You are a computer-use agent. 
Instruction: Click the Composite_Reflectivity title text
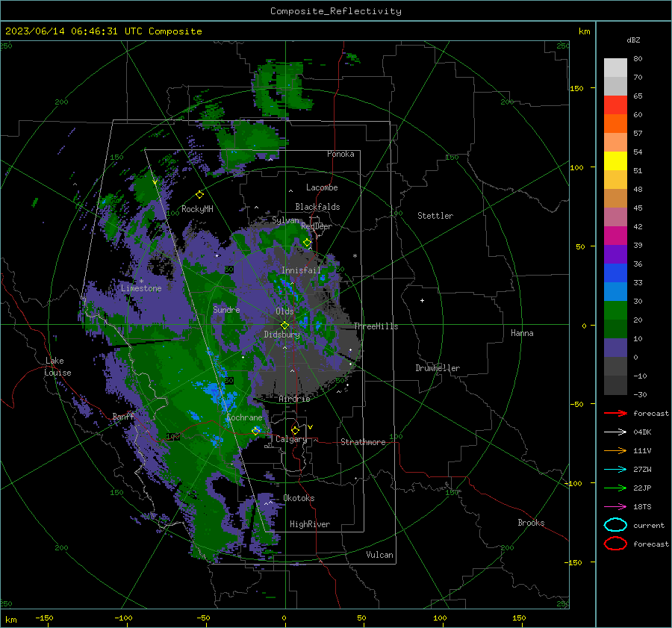336,11
